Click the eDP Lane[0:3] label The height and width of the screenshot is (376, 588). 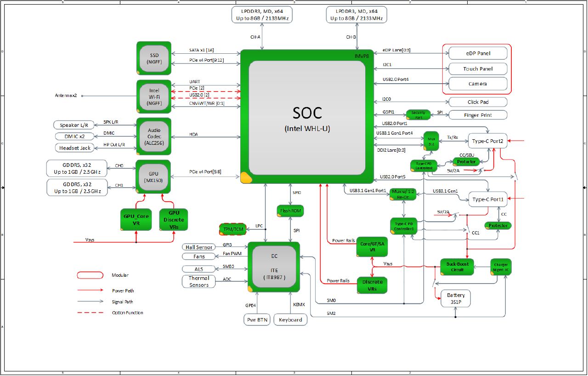click(x=396, y=51)
